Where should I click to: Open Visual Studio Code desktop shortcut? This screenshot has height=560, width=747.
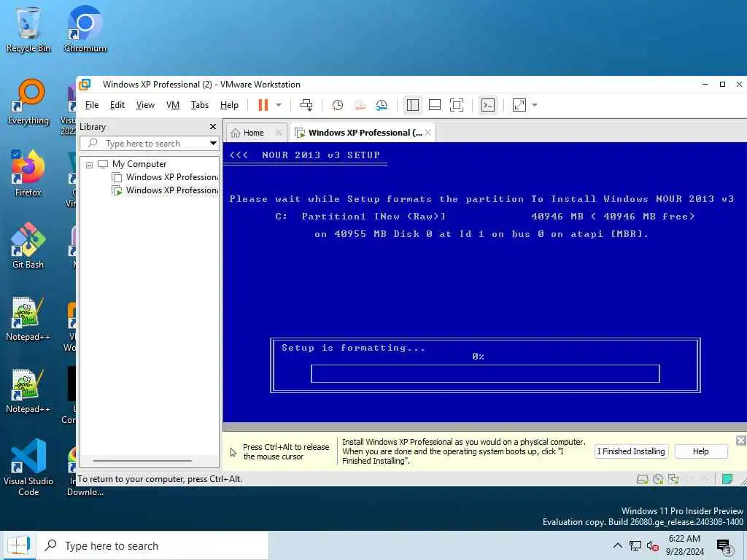coord(28,467)
